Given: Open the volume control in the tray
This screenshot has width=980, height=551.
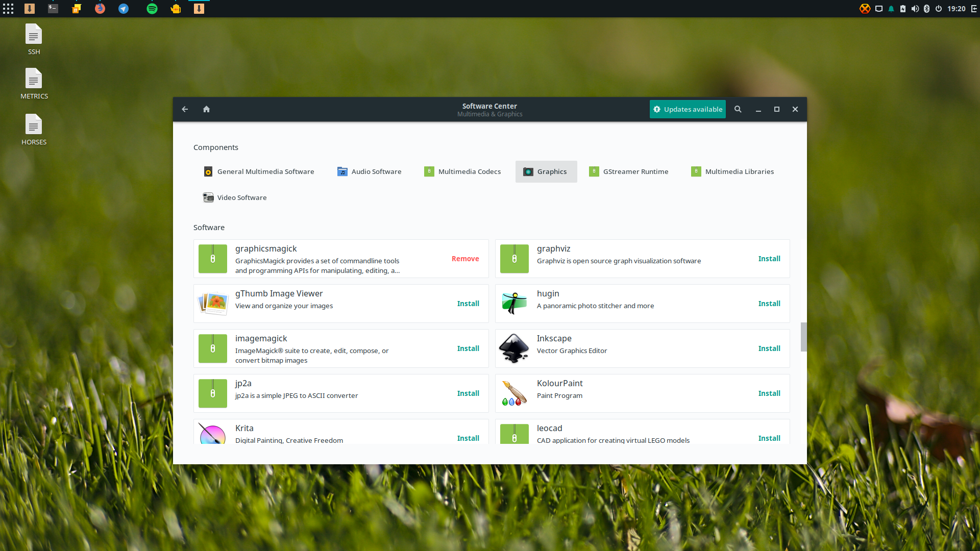Looking at the screenshot, I should coord(915,9).
